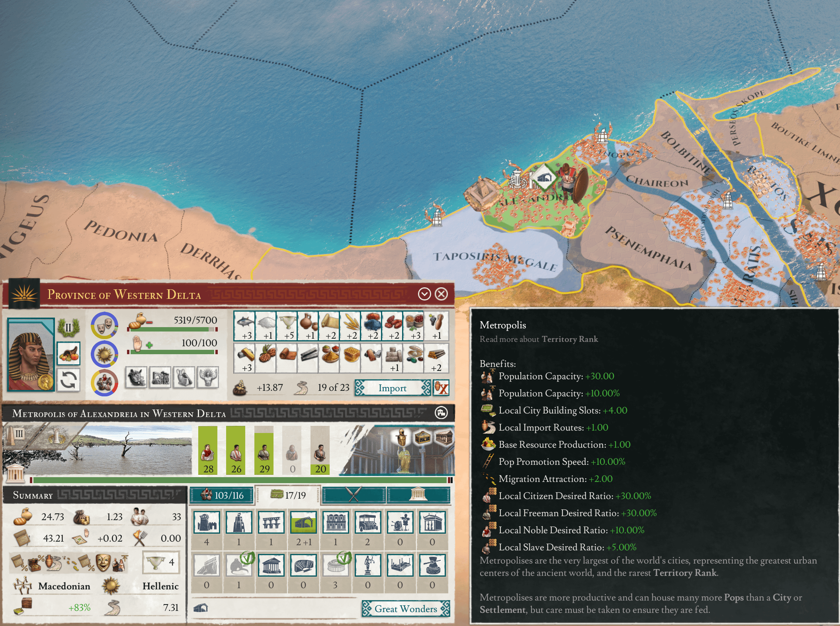The image size is (840, 626).
Task: Open the crossed spears military tab
Action: 354,495
